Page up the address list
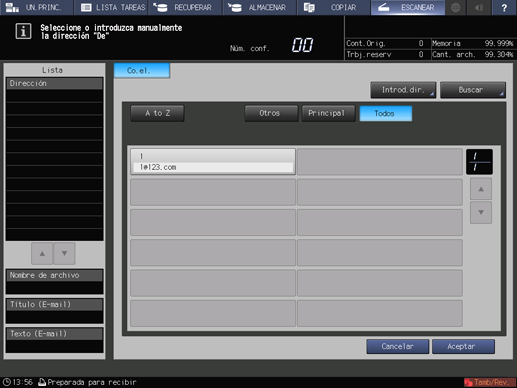The image size is (517, 388). [481, 189]
